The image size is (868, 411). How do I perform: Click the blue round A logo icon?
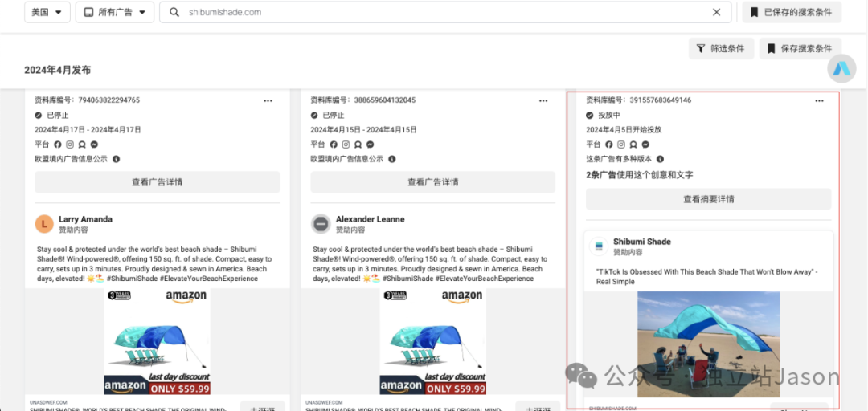[841, 68]
